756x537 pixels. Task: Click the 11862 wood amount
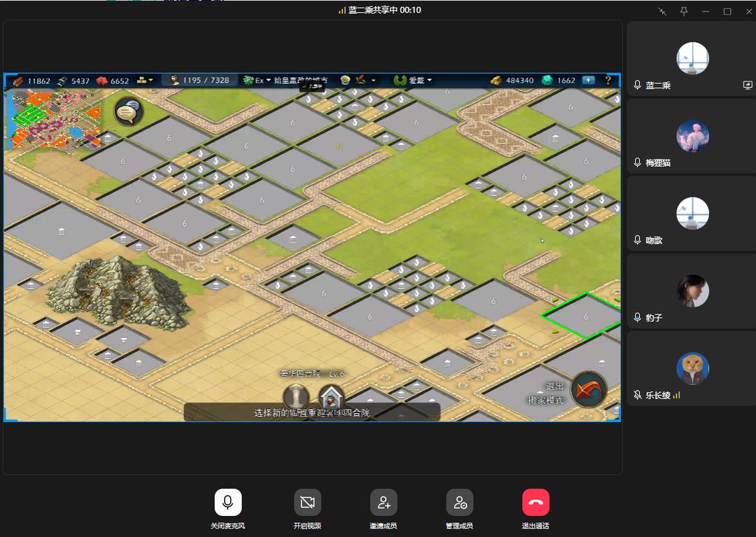coord(39,81)
